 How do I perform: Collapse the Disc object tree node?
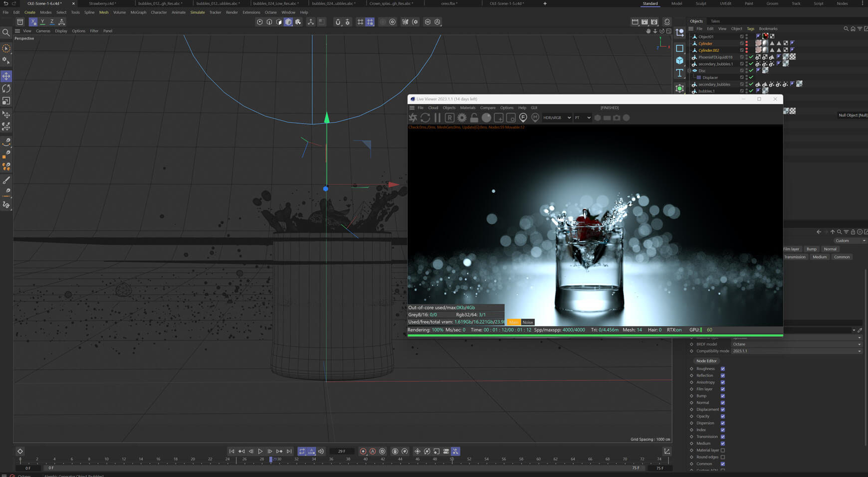tap(689, 71)
